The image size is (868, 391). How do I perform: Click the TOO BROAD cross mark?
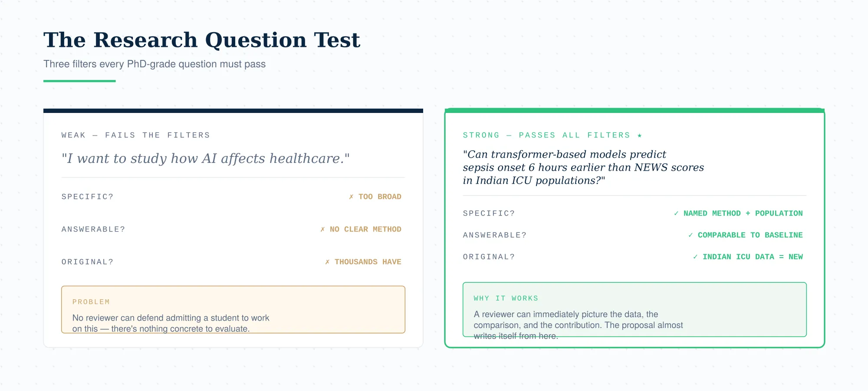351,197
